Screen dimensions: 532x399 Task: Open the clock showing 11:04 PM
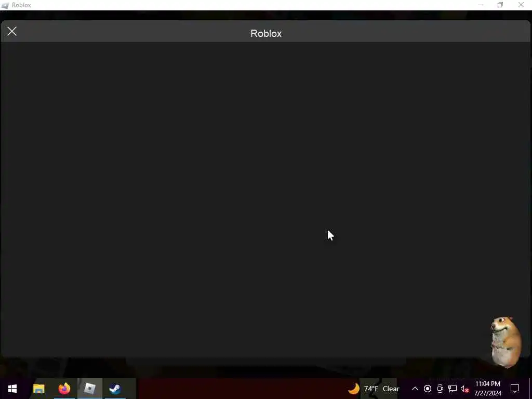(x=487, y=389)
